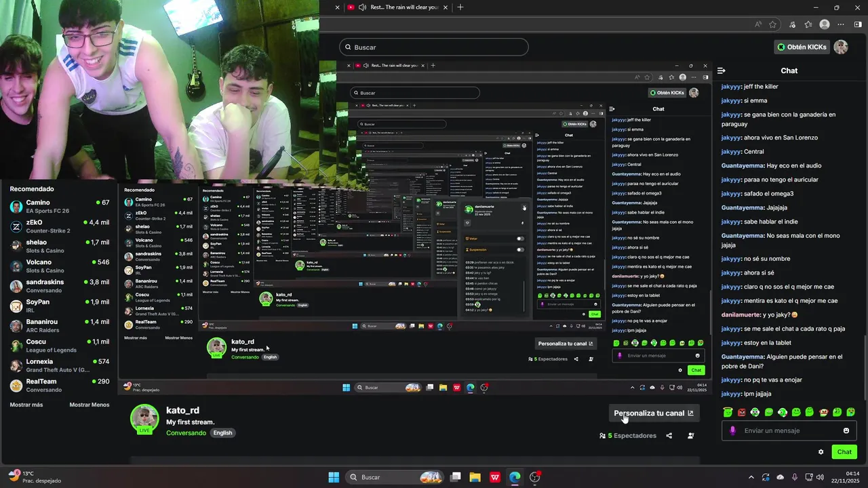The image size is (868, 488).
Task: Open the user avatar menu beside Obtén KICKs
Action: (x=840, y=47)
